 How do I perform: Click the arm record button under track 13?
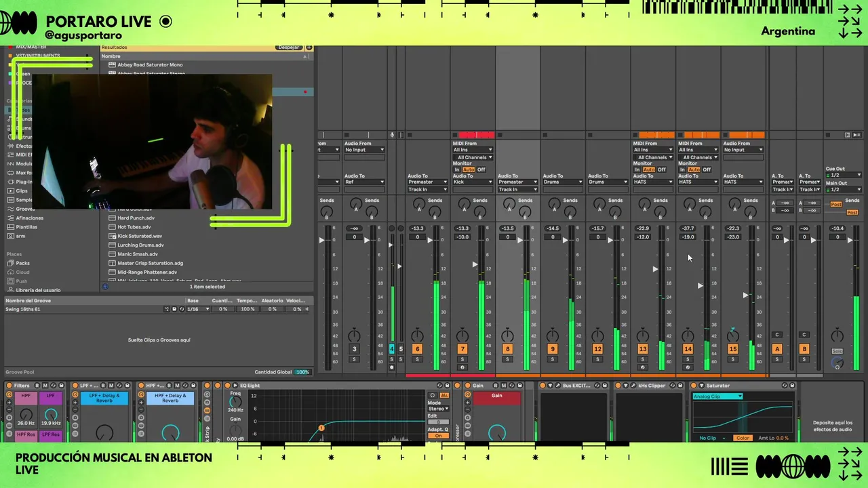(x=642, y=367)
